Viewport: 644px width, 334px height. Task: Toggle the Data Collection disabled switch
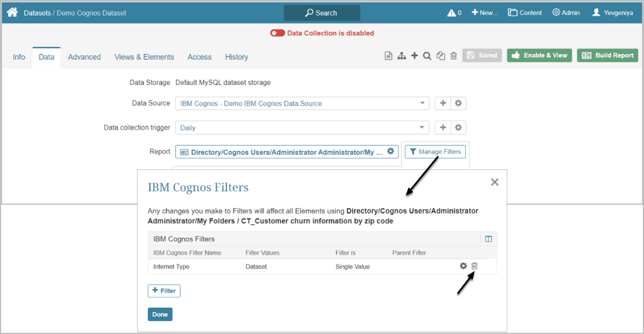[x=277, y=33]
